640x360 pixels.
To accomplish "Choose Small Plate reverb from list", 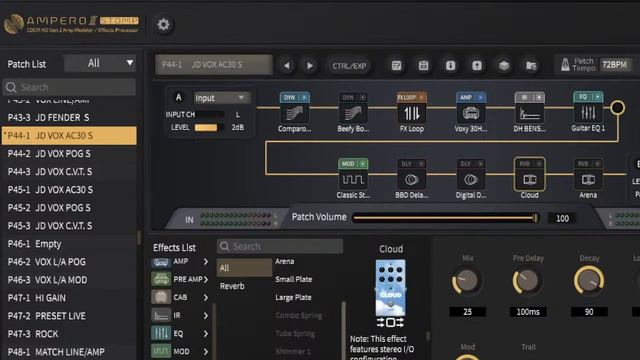I will pos(293,280).
